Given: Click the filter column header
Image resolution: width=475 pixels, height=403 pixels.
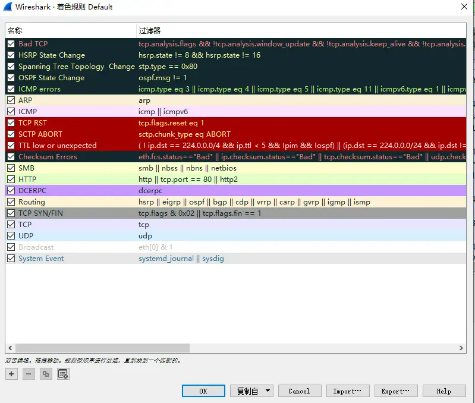Looking at the screenshot, I should pos(301,31).
